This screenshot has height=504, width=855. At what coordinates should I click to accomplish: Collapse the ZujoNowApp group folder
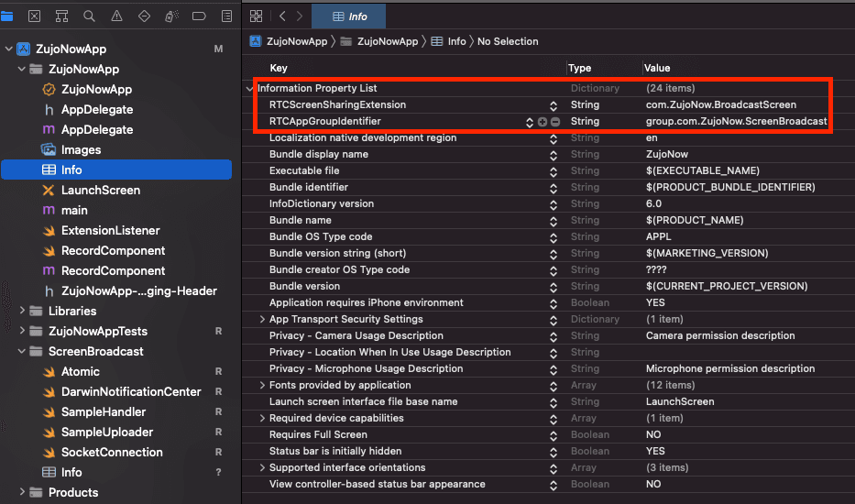click(x=22, y=70)
